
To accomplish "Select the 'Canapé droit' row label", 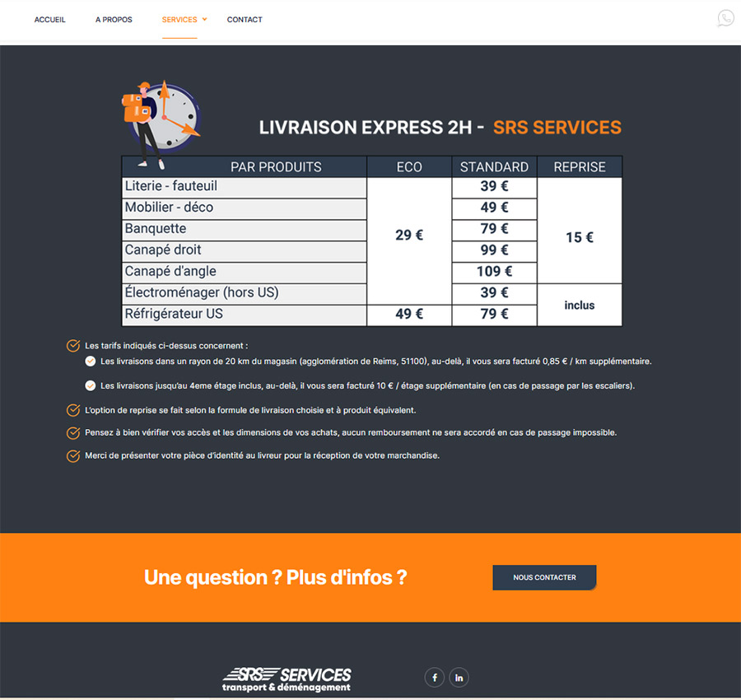I will pyautogui.click(x=163, y=250).
